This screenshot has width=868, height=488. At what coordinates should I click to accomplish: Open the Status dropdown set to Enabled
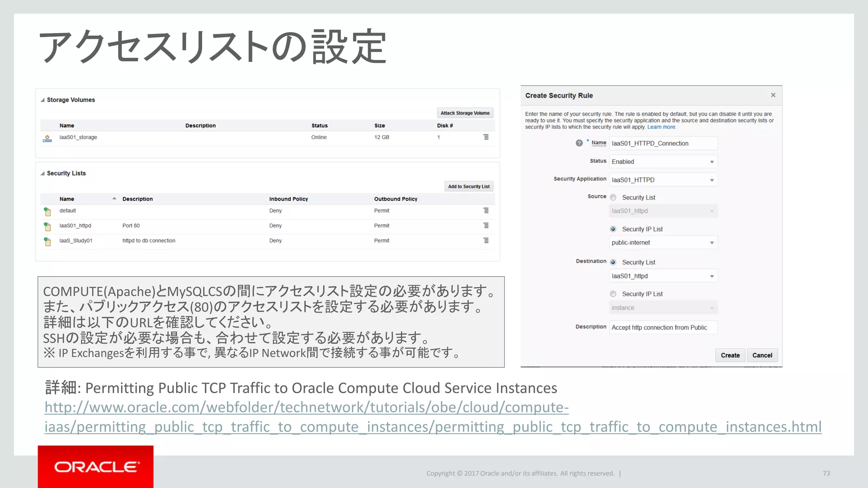coord(664,162)
